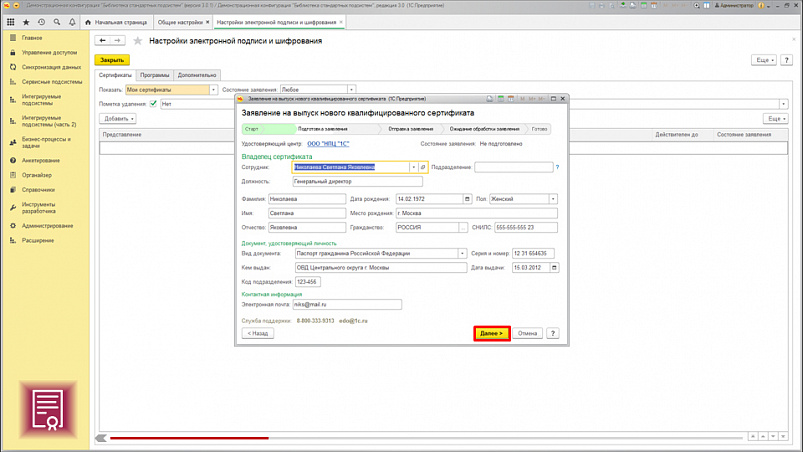This screenshot has height=452, width=803.
Task: Click the Favorites star icon in top toolbar
Action: [x=26, y=22]
